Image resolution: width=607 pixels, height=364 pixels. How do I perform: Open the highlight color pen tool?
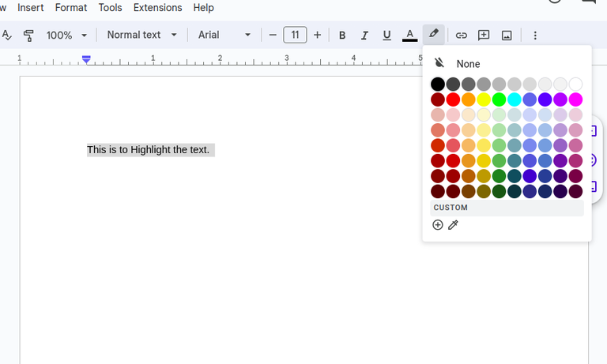click(x=433, y=35)
